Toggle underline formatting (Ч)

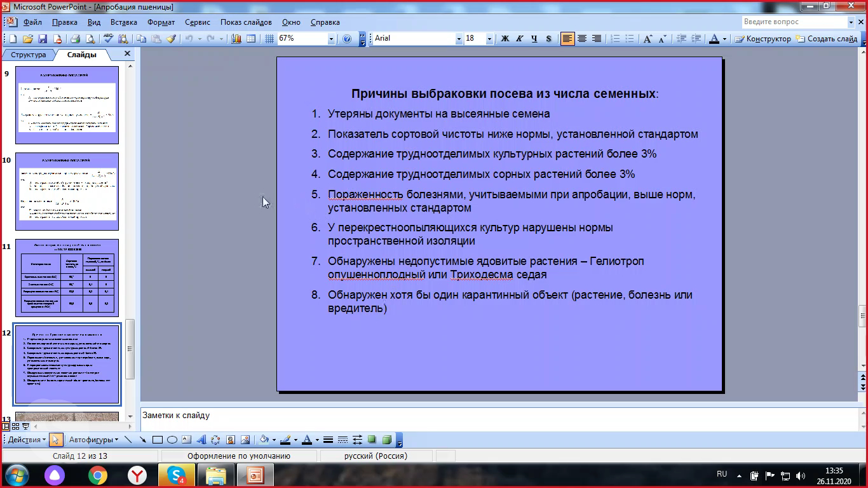point(534,39)
